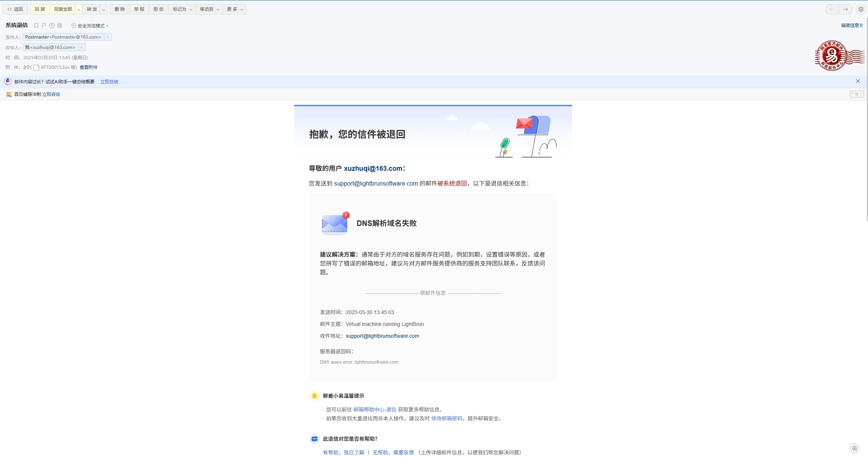Click 无帮助，需要反馈

[393, 453]
